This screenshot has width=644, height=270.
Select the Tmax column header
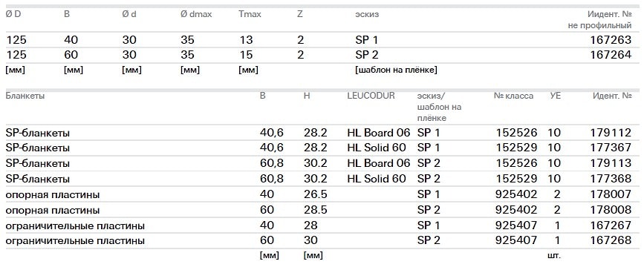[x=250, y=14]
